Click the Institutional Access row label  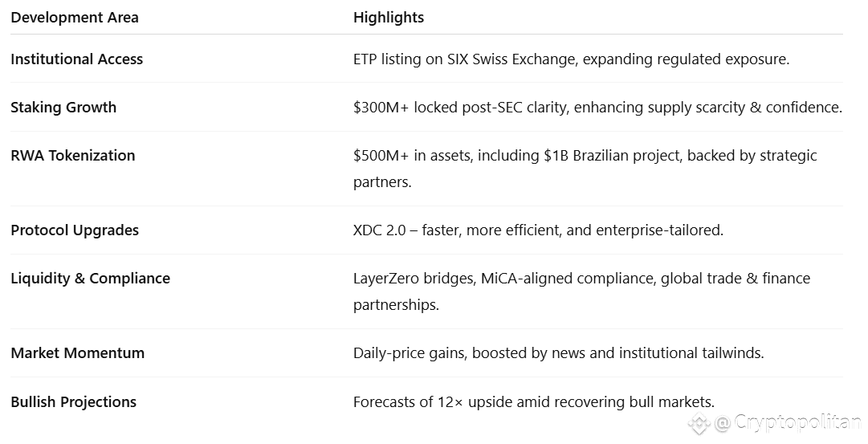(77, 59)
